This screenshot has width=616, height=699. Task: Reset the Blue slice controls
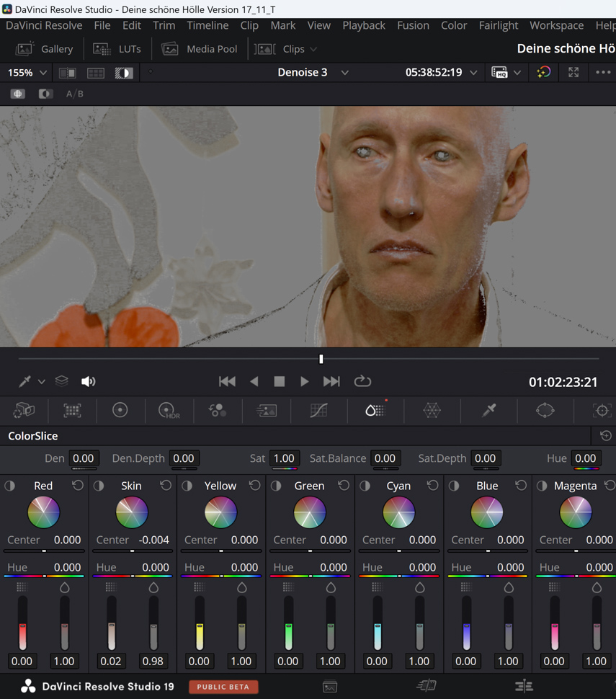tap(521, 486)
